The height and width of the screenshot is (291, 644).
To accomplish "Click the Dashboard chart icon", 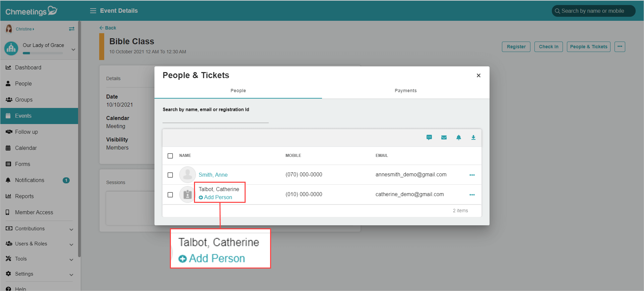I will point(8,67).
